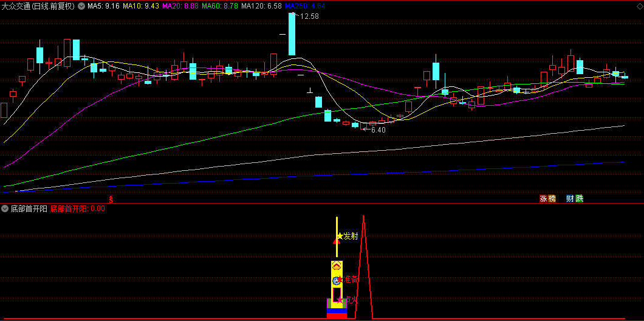Click the MA60 green label
The image size is (644, 321).
click(219, 6)
